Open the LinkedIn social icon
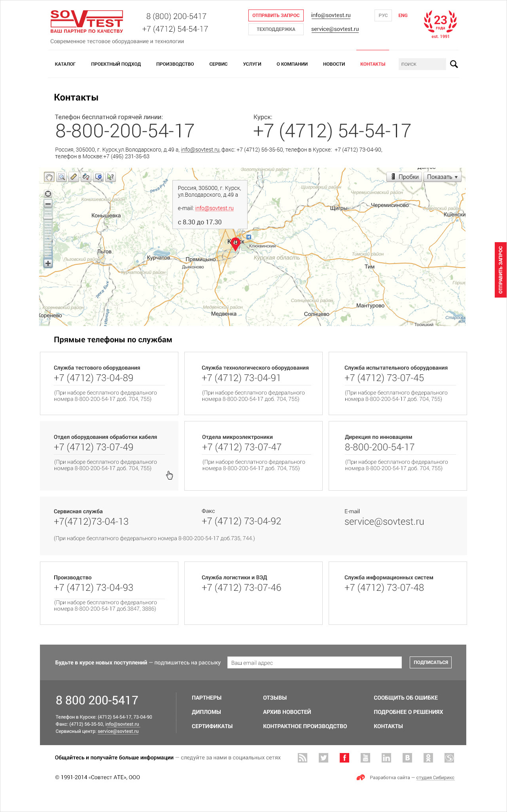Screen dimensions: 507x812 pyautogui.click(x=386, y=757)
